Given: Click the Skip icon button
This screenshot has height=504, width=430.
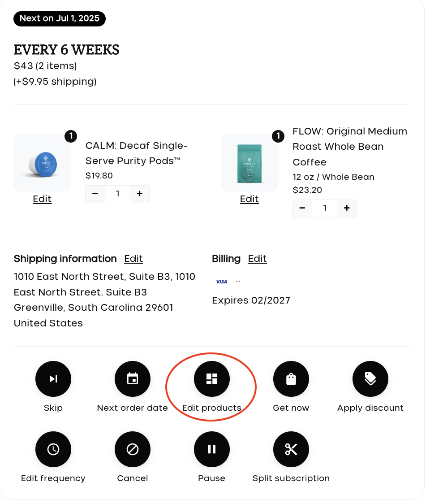Looking at the screenshot, I should tap(53, 379).
